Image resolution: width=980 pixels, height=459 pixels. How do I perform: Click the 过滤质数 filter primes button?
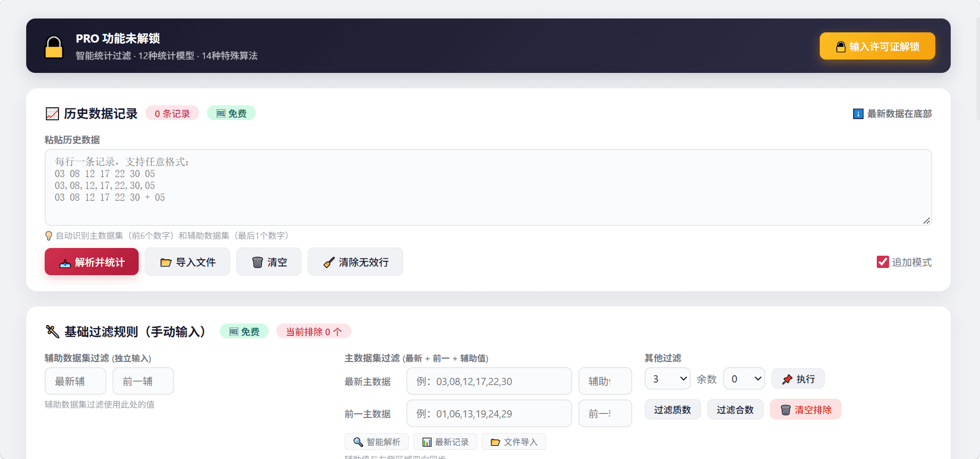coord(673,410)
